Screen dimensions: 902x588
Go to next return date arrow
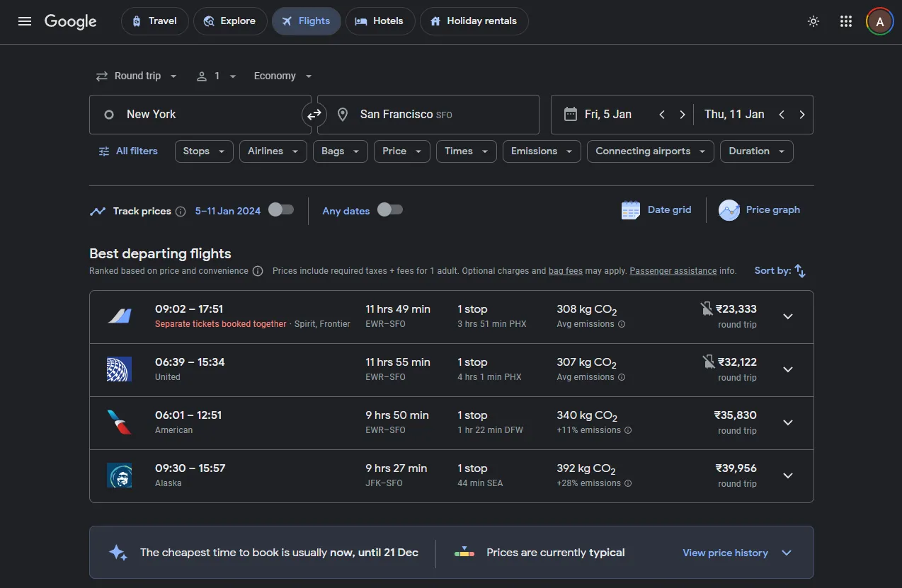click(x=802, y=115)
